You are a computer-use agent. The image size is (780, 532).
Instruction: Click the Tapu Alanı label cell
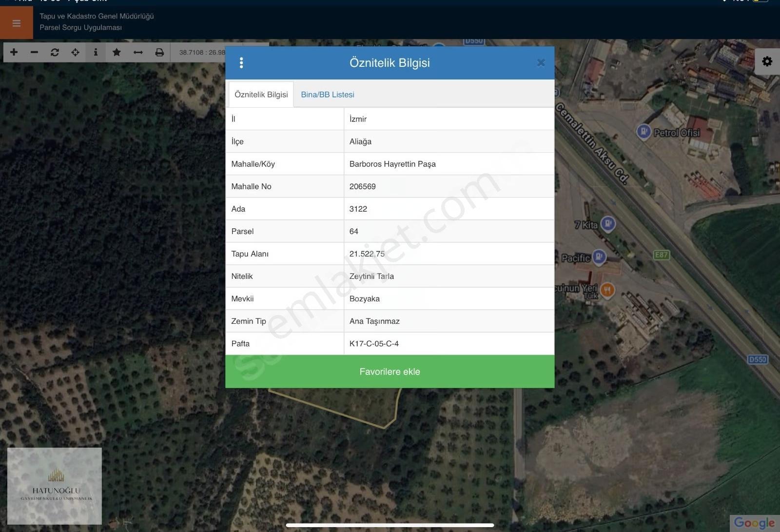point(285,254)
